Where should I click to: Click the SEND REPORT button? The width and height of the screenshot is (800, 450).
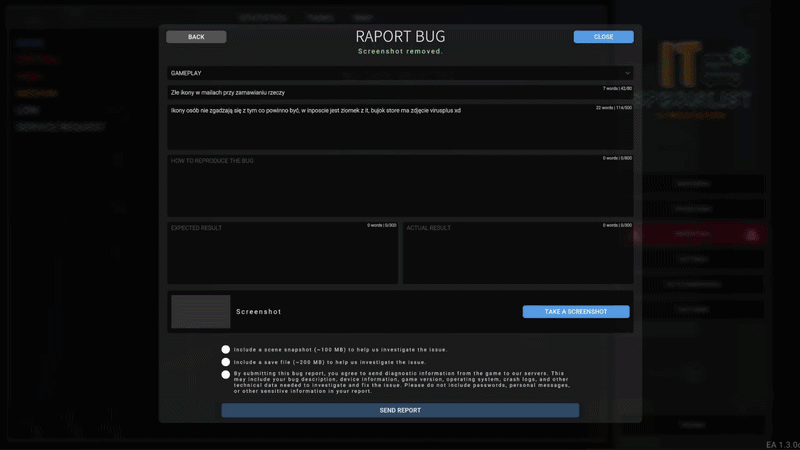(x=400, y=410)
